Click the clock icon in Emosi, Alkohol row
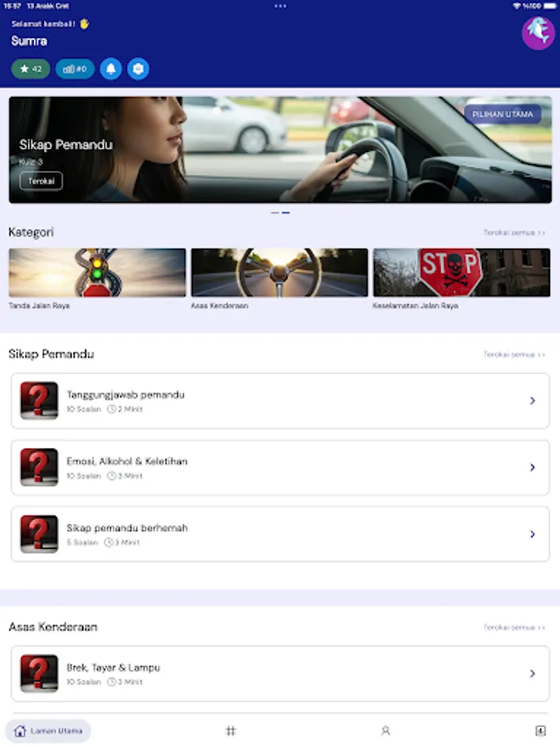 (x=111, y=476)
